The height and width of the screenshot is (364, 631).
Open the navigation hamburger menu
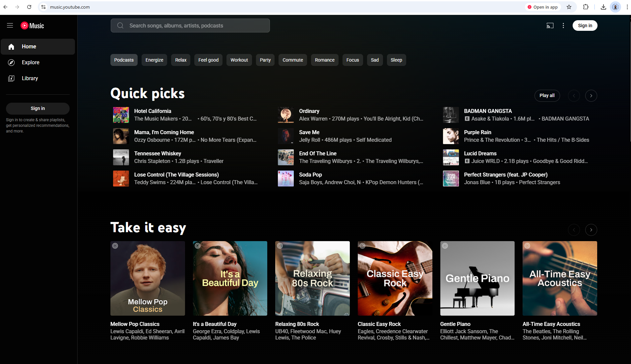coord(10,25)
